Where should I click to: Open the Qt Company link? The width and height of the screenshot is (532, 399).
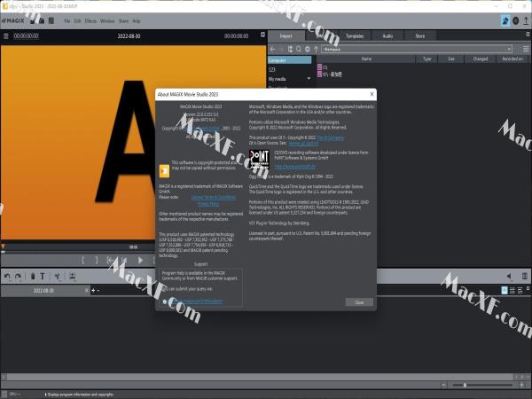coord(331,137)
